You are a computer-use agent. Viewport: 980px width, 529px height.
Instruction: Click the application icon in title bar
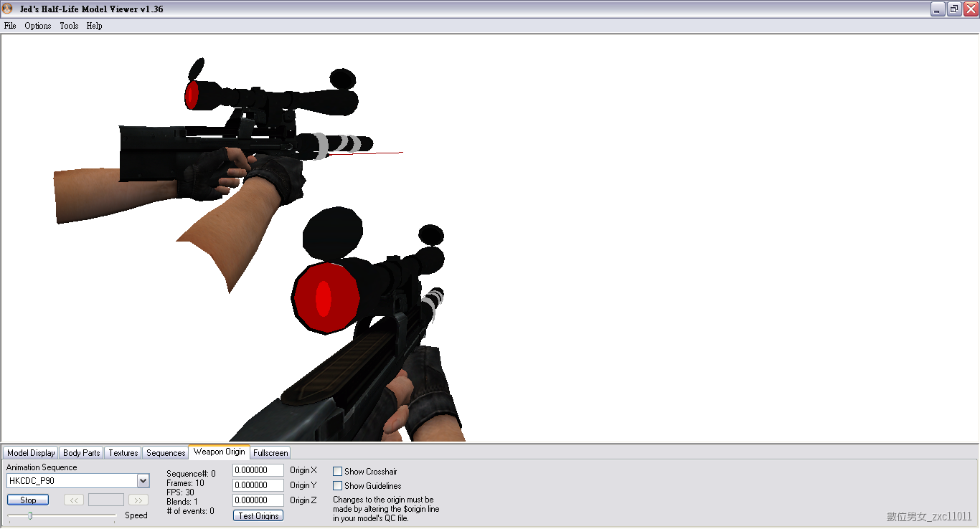[x=8, y=9]
